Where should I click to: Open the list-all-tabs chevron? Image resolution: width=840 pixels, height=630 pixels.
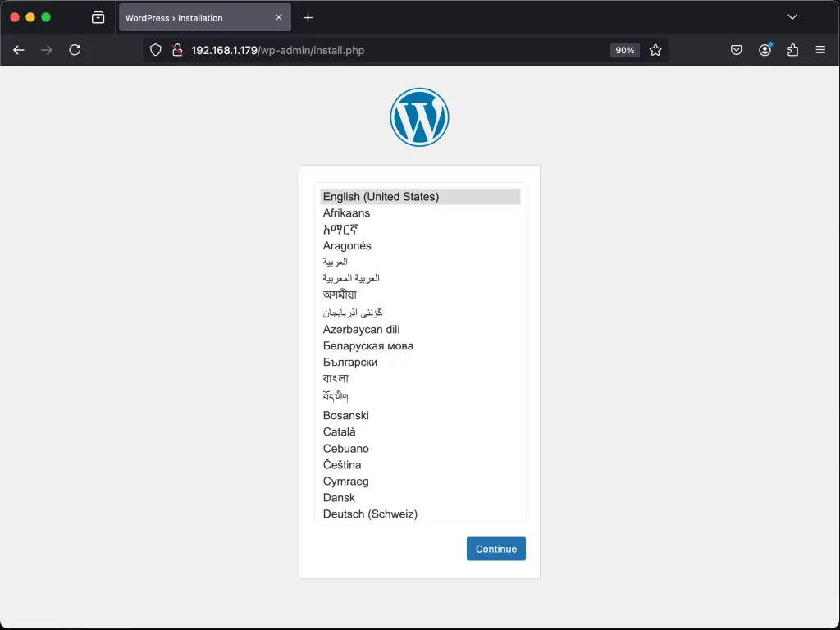(x=792, y=16)
